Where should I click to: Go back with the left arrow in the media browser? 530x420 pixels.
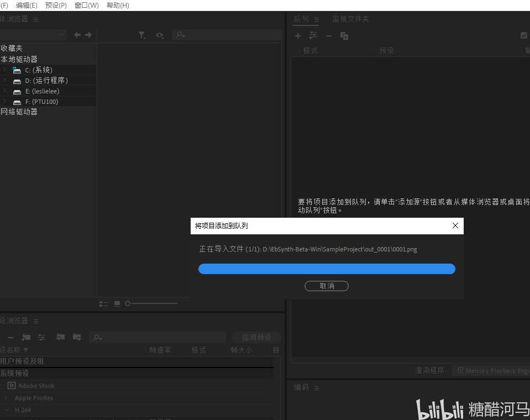point(77,35)
